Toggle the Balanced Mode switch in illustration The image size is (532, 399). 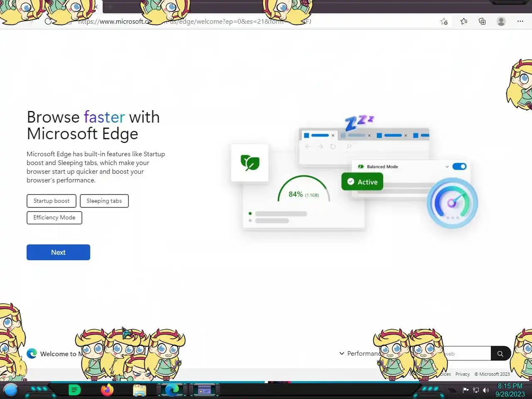click(459, 166)
